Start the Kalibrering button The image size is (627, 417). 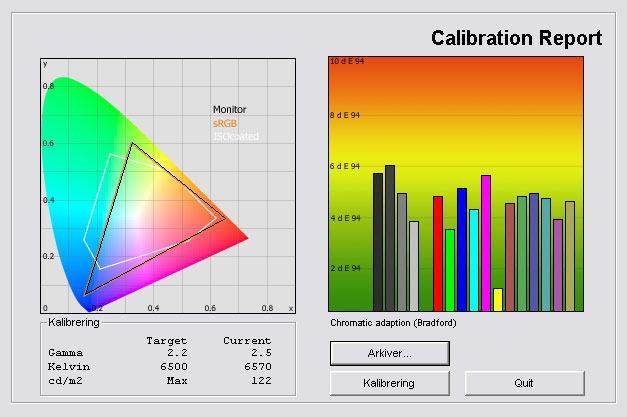tap(389, 383)
